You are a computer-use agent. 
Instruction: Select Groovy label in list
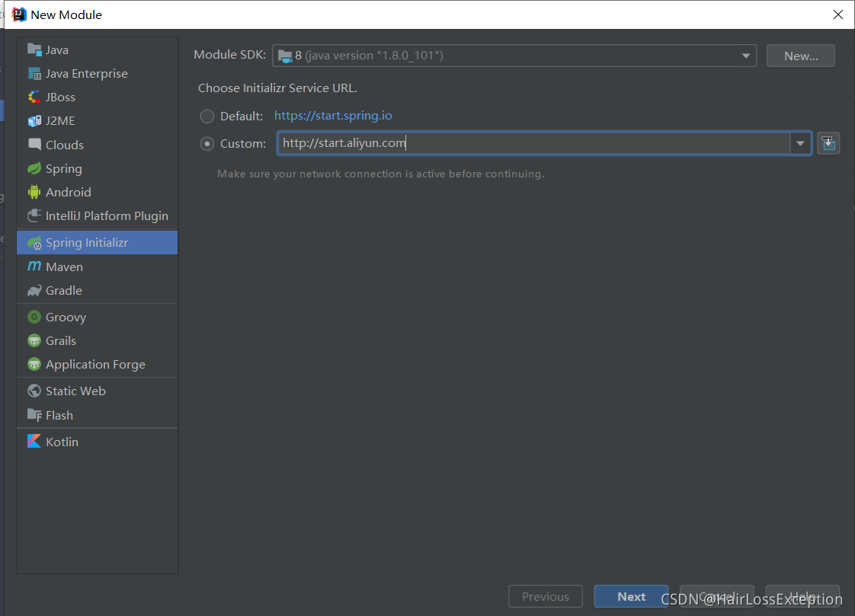[66, 317]
